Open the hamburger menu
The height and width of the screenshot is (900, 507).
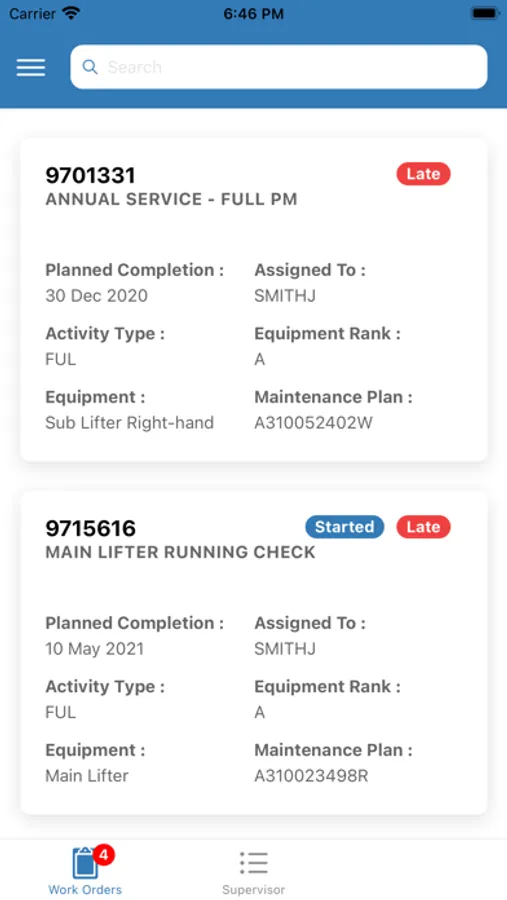[31, 67]
